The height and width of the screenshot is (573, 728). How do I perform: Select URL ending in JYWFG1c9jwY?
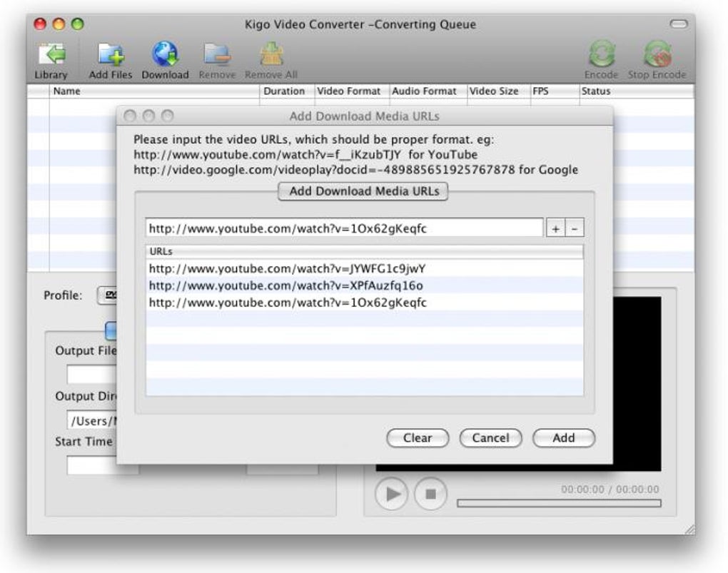click(365, 268)
